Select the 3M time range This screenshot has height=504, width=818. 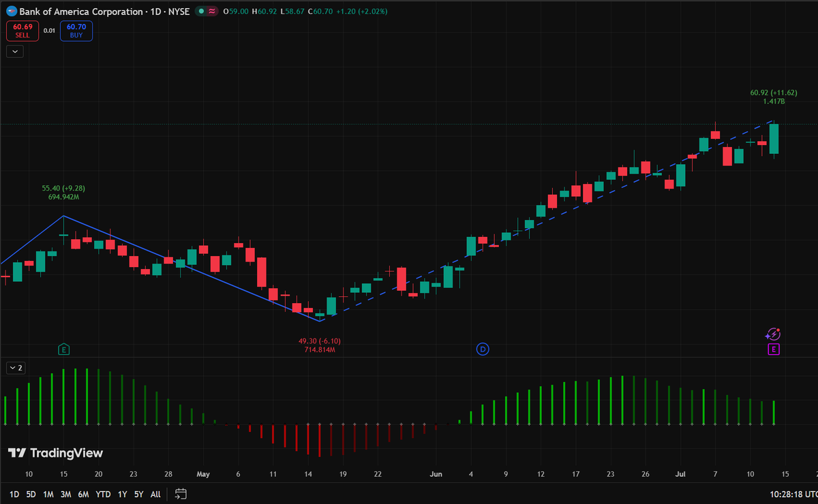pyautogui.click(x=66, y=494)
